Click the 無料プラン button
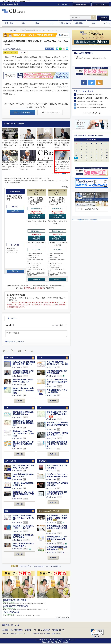 (15, 207)
